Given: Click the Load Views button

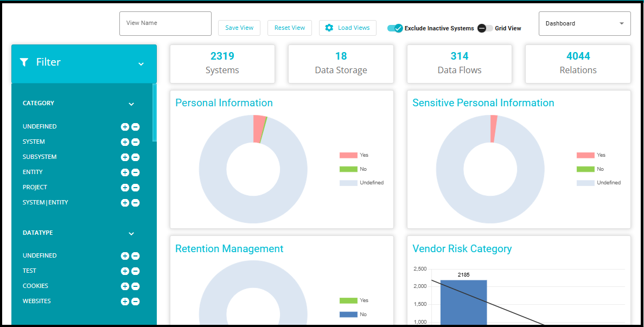Looking at the screenshot, I should tap(348, 28).
